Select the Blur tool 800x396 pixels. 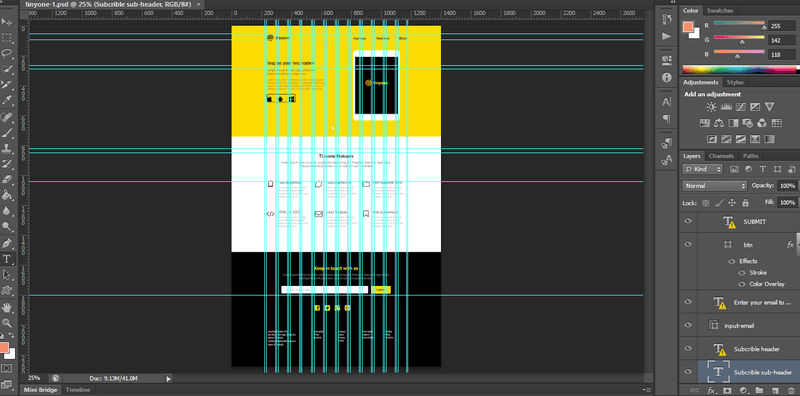[x=7, y=211]
